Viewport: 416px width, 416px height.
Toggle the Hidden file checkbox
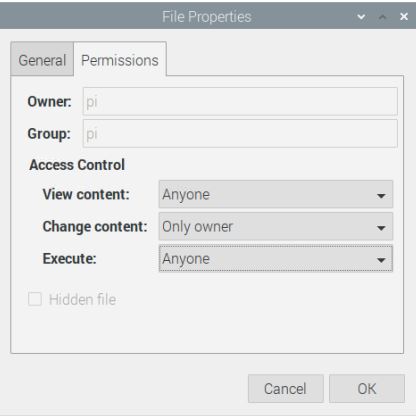click(x=35, y=299)
